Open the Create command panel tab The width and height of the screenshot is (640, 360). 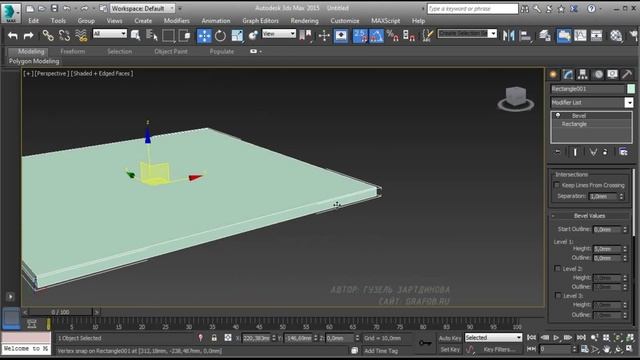click(553, 74)
